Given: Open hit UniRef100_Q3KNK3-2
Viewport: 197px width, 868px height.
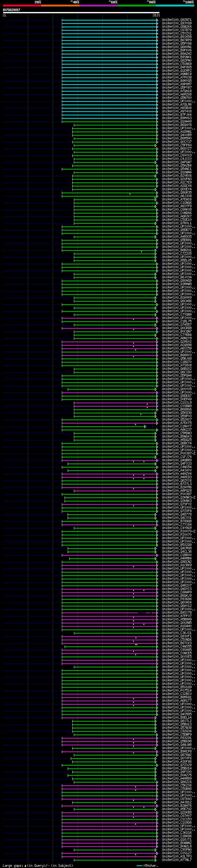Looking at the screenshot, I should pyautogui.click(x=178, y=497).
